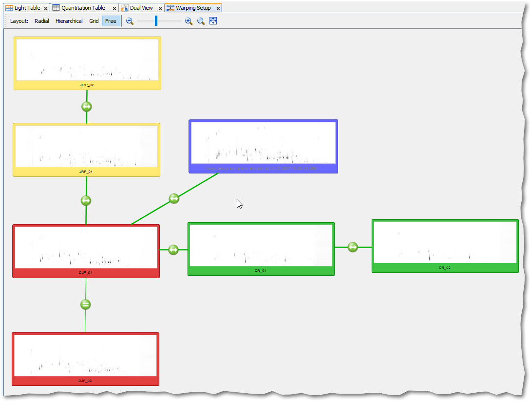Image resolution: width=532 pixels, height=402 pixels.
Task: Click warp icon between JRP_01 and DJP_01
Action: 86,200
